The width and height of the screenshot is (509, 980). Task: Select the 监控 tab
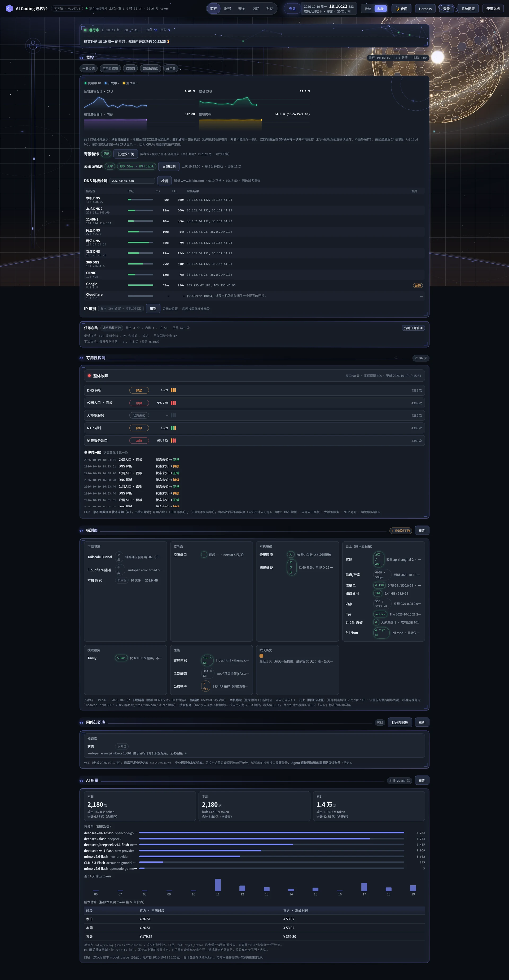point(214,8)
